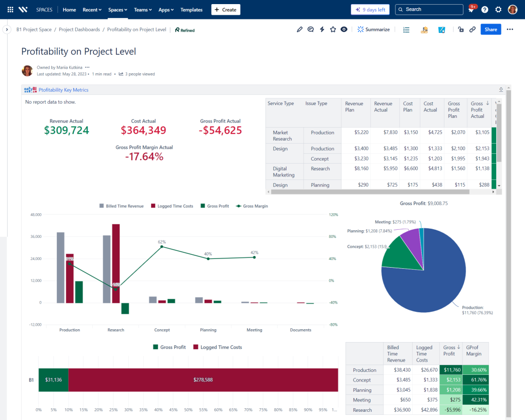Open page restrictions with the lock icon
The width and height of the screenshot is (525, 420).
[x=461, y=29]
